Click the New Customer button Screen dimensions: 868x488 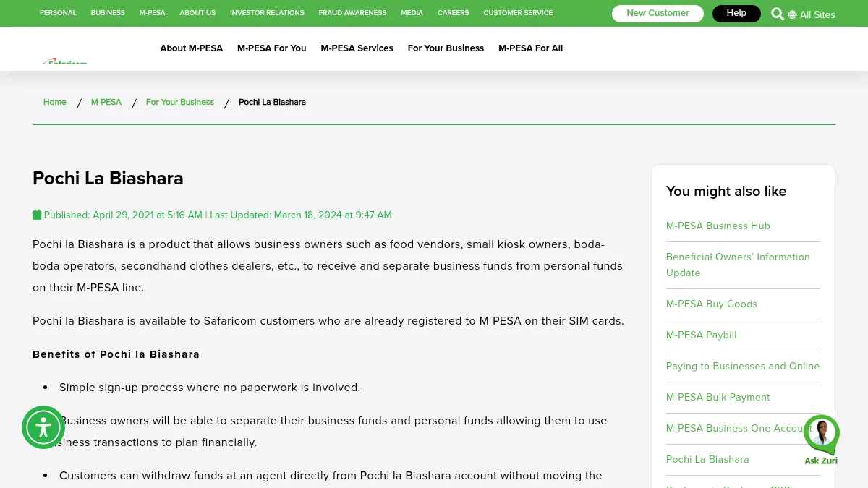point(658,14)
